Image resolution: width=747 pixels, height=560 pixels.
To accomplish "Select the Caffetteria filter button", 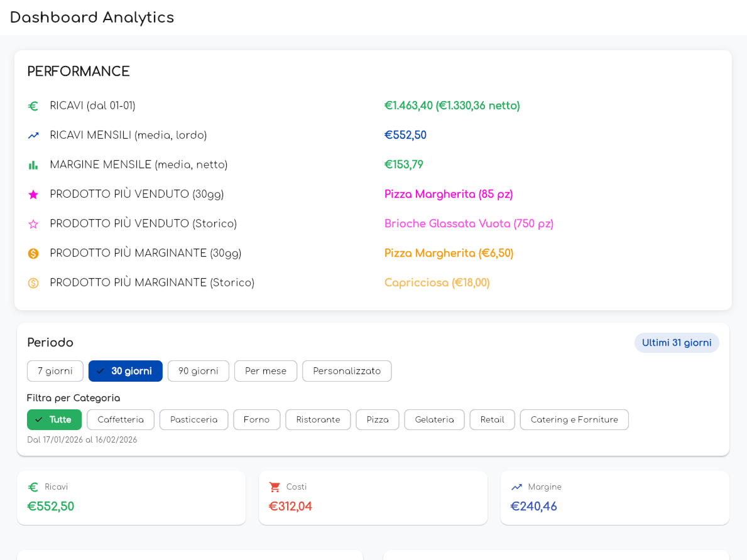I will (x=120, y=419).
